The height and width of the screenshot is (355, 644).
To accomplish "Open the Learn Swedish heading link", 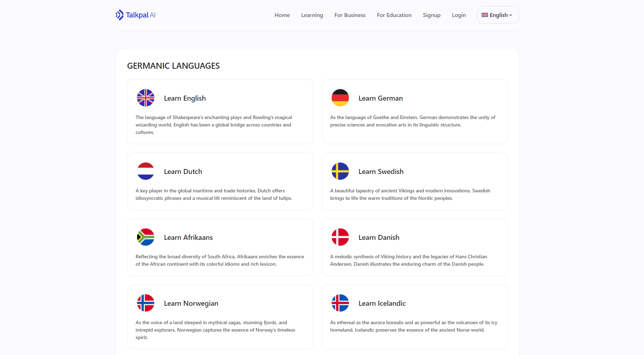I will click(381, 171).
